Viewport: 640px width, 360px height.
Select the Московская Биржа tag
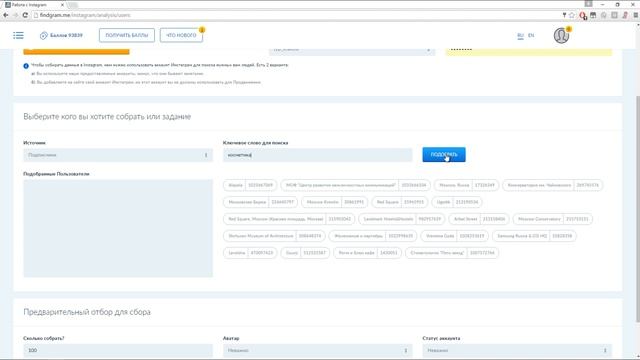[x=260, y=202]
